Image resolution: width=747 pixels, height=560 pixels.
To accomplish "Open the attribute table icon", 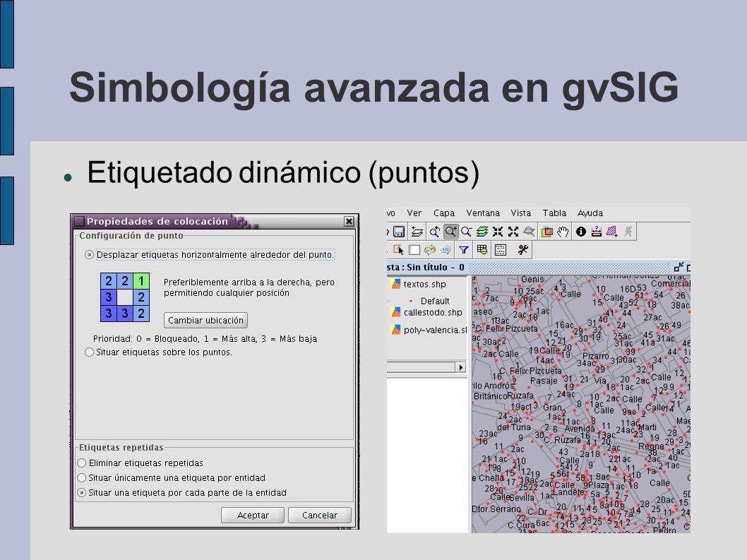I will point(482,250).
